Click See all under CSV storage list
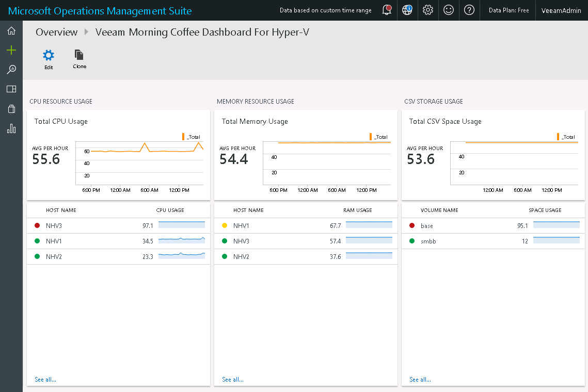588x392 pixels. click(420, 380)
